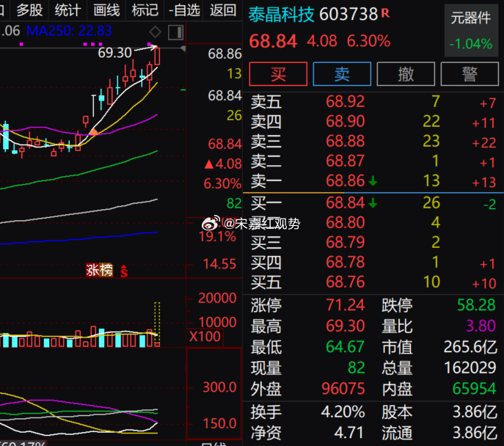The height and width of the screenshot is (446, 504).
Task: Click the 总量 value 162029
Action: pos(470,368)
